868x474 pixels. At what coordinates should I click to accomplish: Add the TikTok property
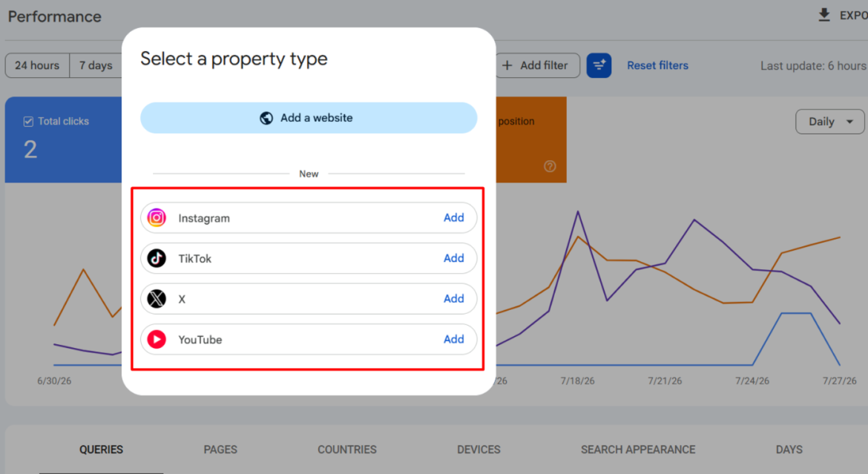point(453,258)
